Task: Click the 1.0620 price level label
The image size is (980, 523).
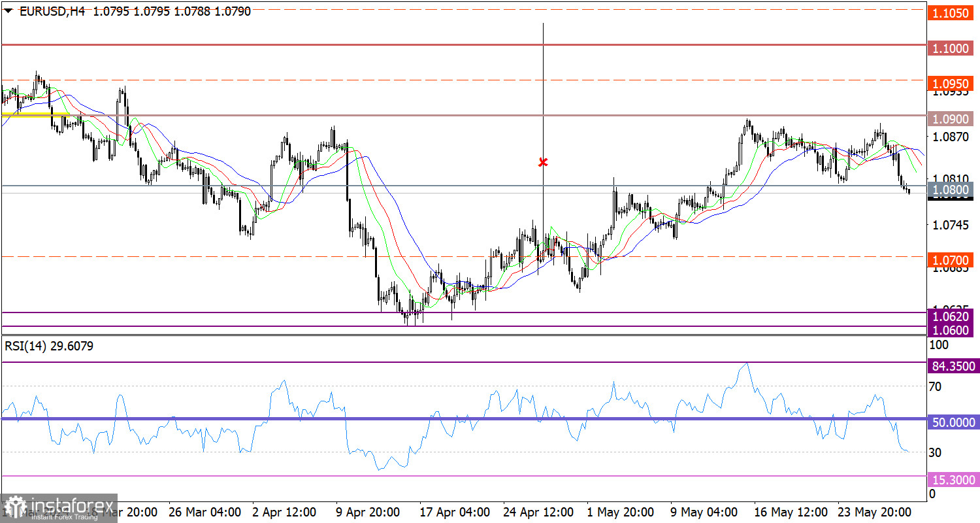Action: 952,316
